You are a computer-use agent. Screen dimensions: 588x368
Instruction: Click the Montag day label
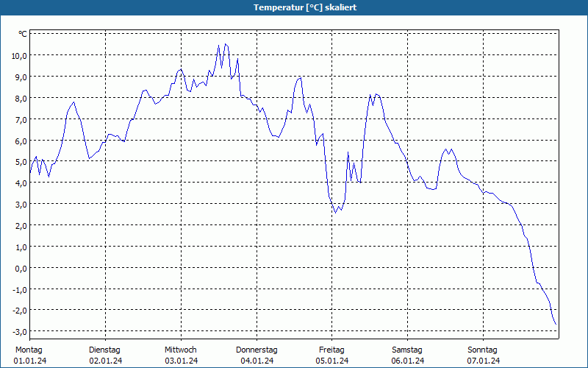pyautogui.click(x=29, y=350)
